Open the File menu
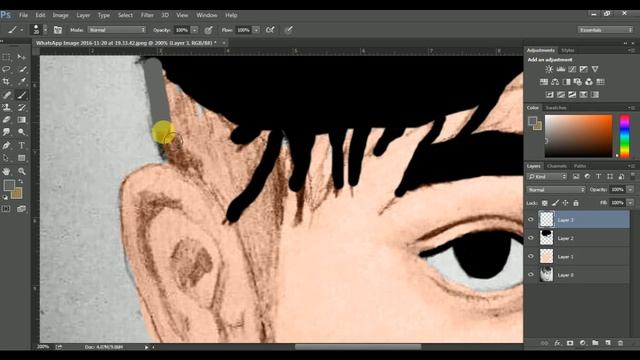 (23, 15)
